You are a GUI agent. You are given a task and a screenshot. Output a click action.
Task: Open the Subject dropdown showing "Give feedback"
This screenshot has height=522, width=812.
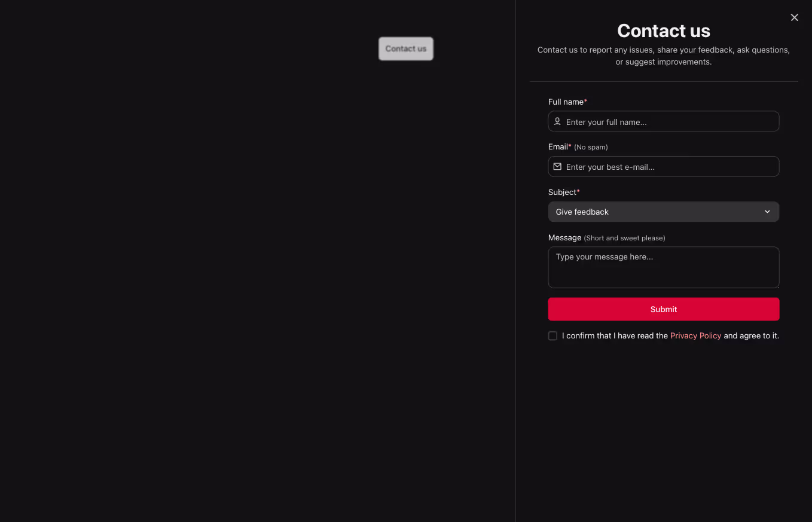click(664, 212)
